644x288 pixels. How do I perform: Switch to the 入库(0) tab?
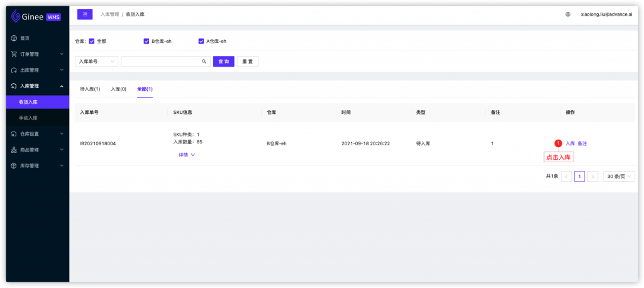click(118, 89)
